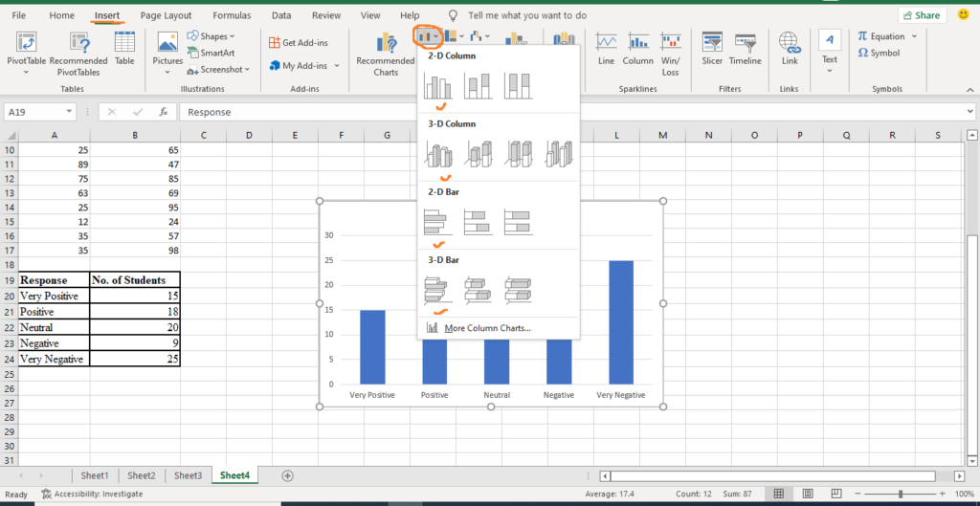This screenshot has height=506, width=980.
Task: Select 3-D Stacked Column chart
Action: [x=479, y=154]
